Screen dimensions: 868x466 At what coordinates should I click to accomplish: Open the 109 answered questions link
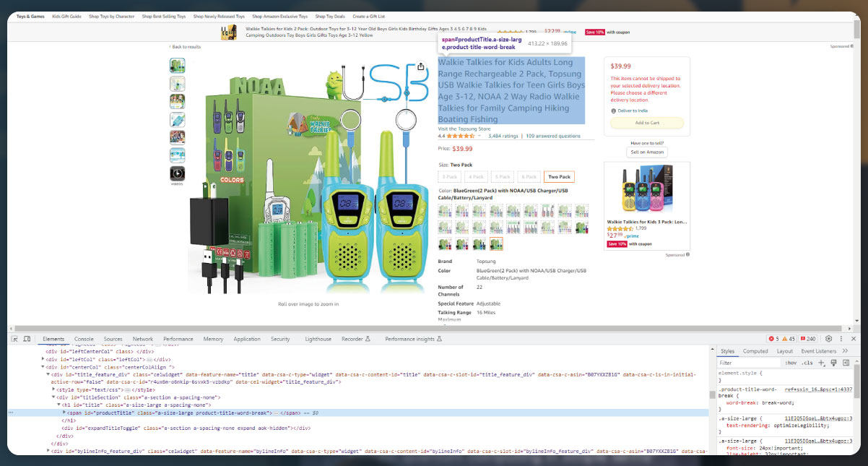[552, 136]
